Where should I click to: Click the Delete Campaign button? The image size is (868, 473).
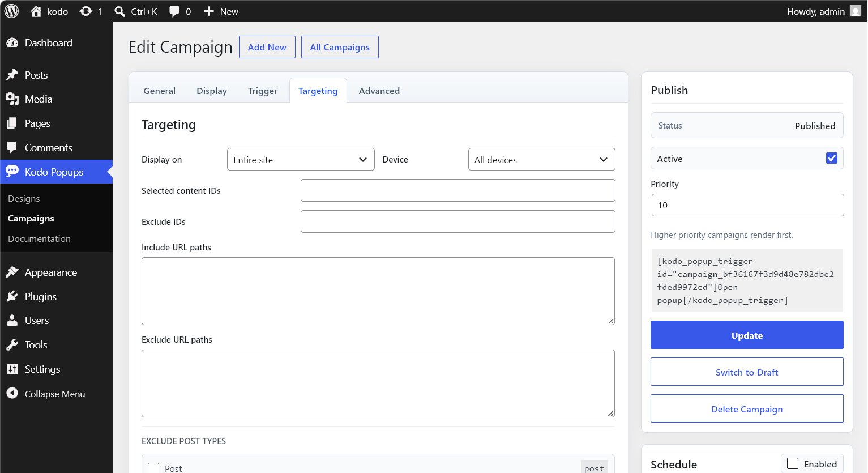pos(747,409)
